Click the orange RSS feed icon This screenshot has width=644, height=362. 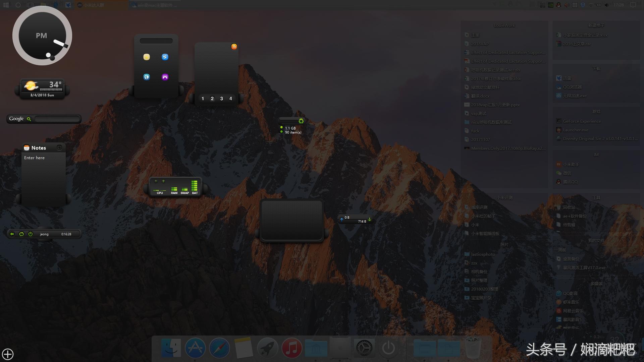click(x=234, y=47)
